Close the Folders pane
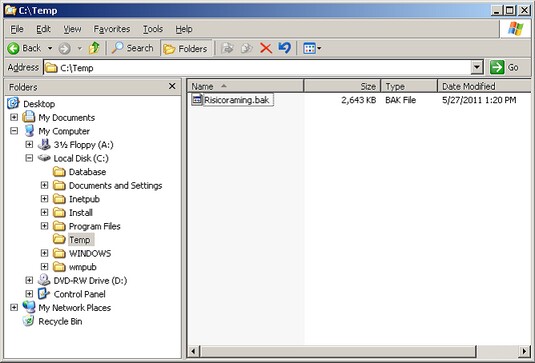Image resolution: width=535 pixels, height=363 pixels. [x=172, y=86]
